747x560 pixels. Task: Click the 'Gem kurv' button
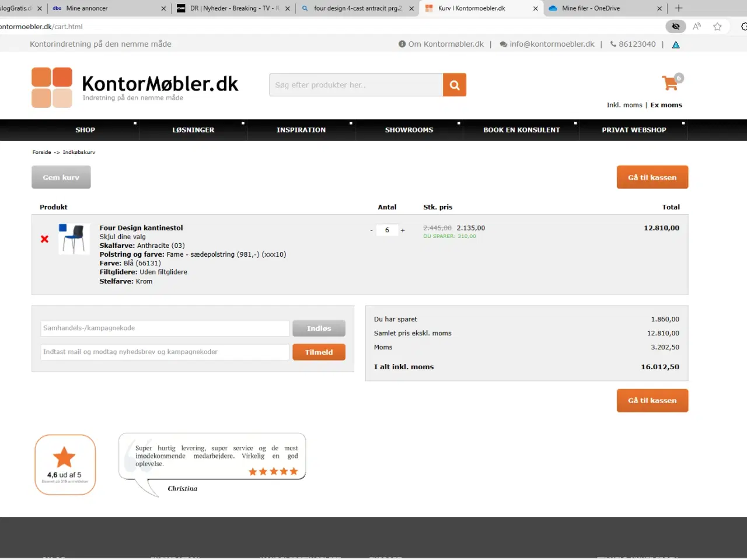(61, 177)
